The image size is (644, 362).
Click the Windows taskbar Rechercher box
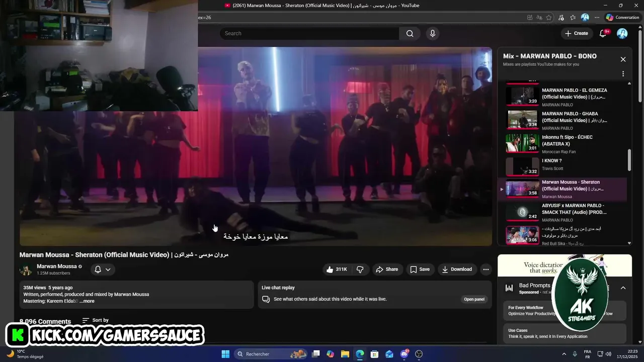click(271, 354)
